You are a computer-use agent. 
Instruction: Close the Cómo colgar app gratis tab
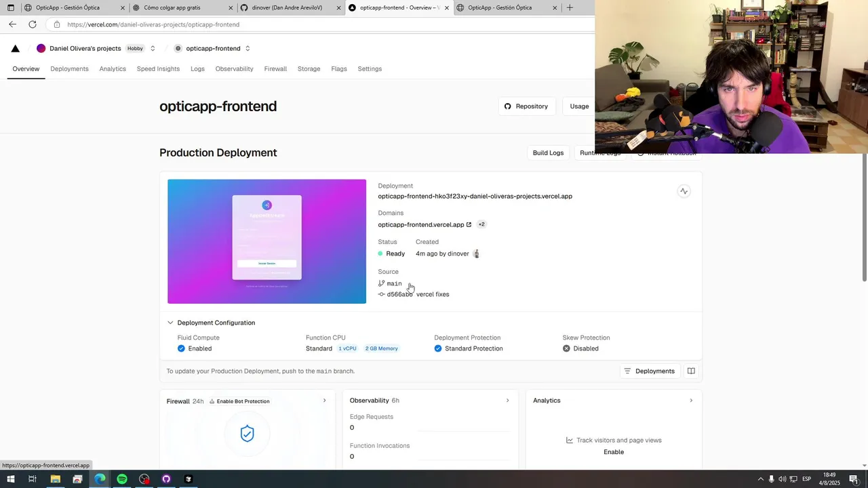tap(231, 7)
